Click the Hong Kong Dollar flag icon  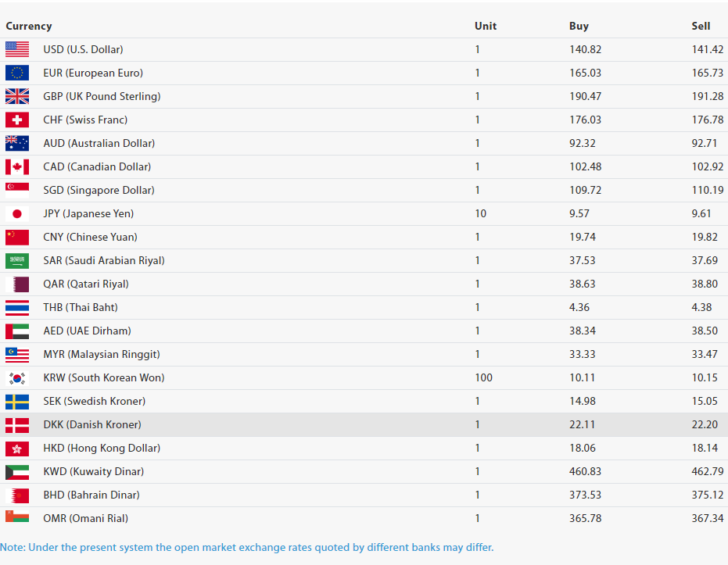pyautogui.click(x=17, y=448)
